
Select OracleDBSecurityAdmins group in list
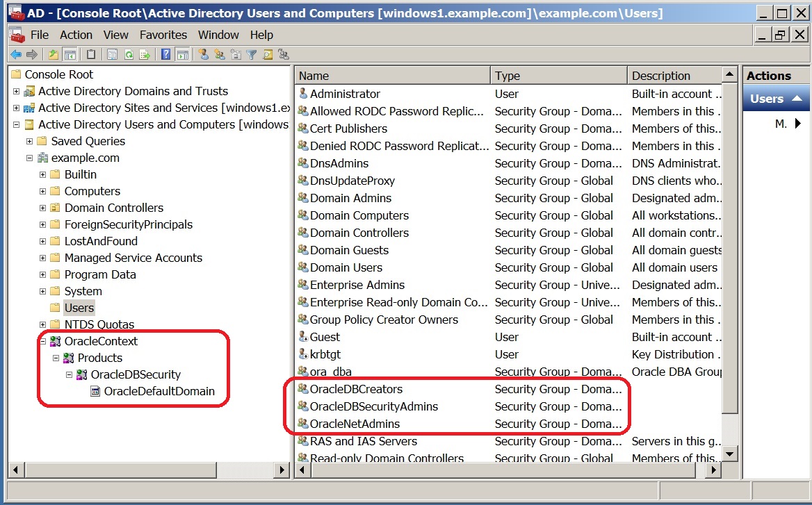pyautogui.click(x=374, y=406)
